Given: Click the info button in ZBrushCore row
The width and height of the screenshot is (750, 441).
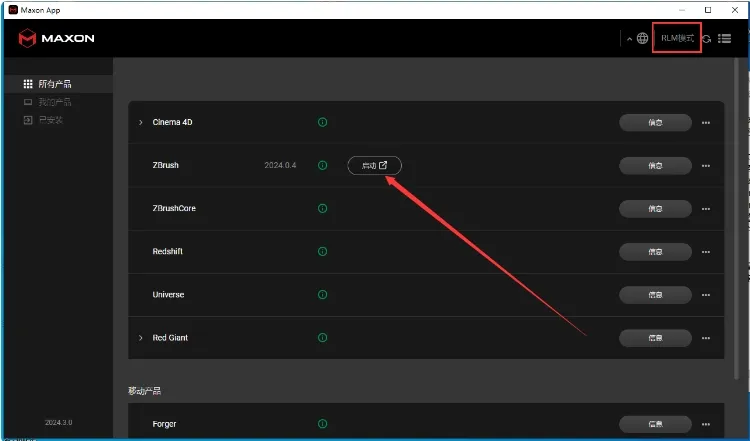Looking at the screenshot, I should (x=655, y=209).
